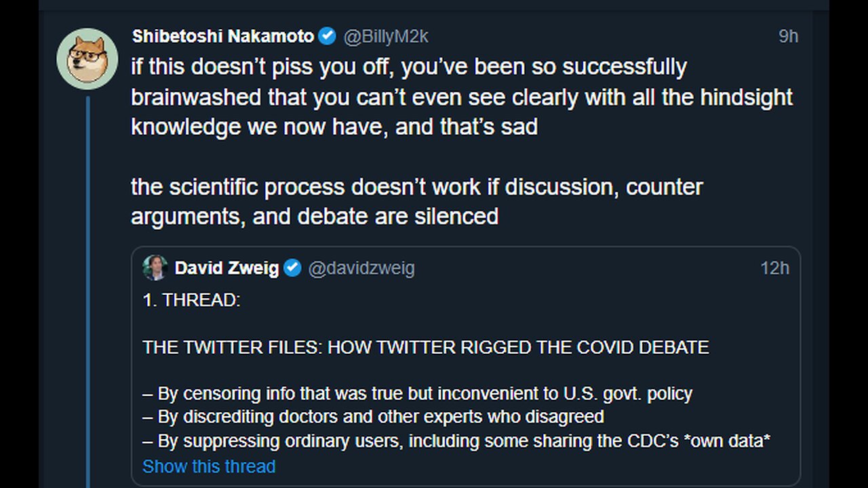Click the bullet about censoring true info
The height and width of the screenshot is (488, 868).
[417, 393]
